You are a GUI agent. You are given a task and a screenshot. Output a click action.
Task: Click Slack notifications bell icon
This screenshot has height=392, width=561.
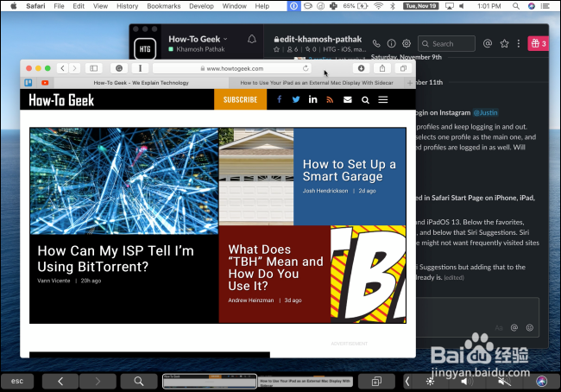point(252,39)
